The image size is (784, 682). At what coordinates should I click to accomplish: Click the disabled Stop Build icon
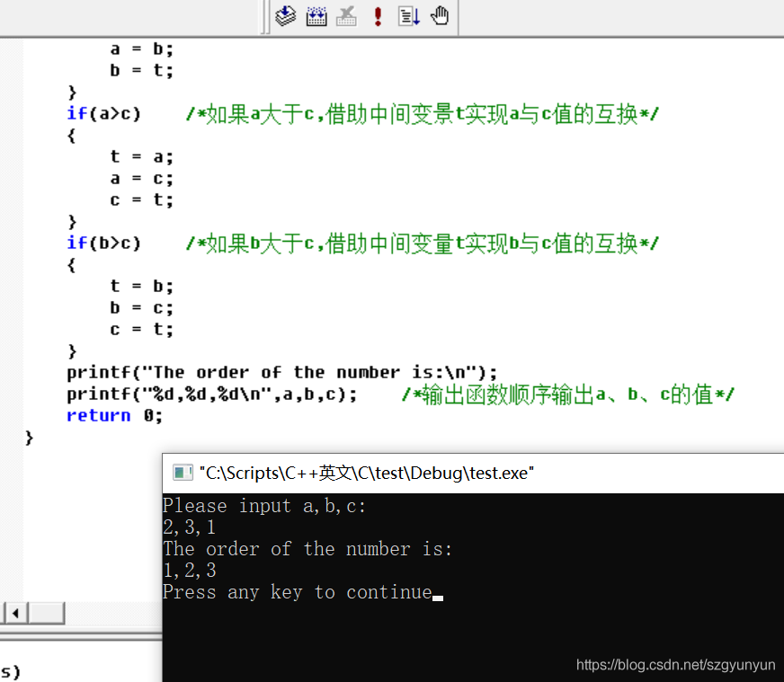pos(346,16)
